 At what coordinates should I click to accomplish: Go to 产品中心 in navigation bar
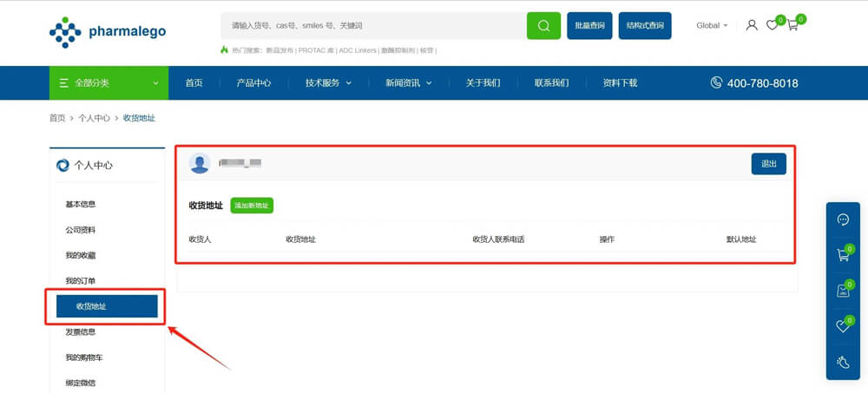[253, 83]
